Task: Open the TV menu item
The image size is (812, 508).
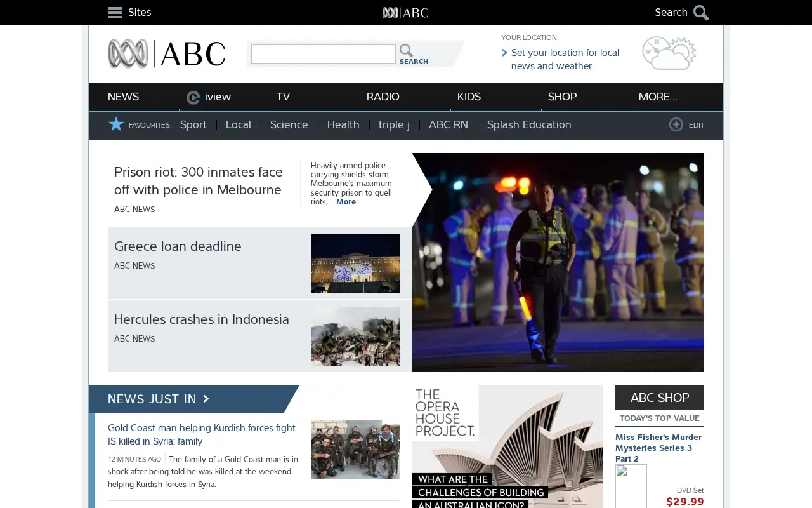Action: 283,97
